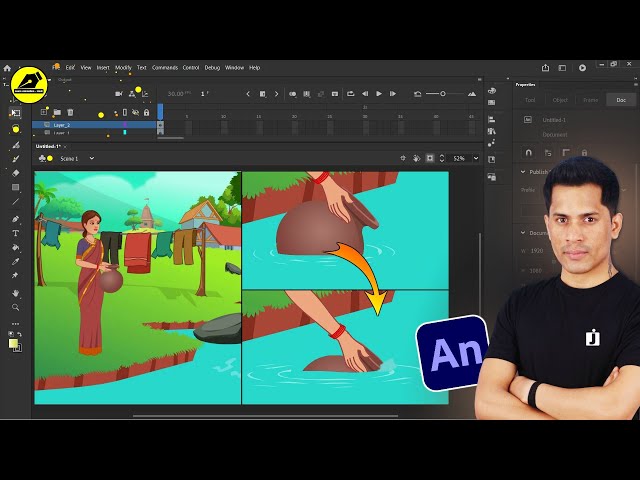Switch to the Object properties tab
The image size is (640, 480).
pos(560,100)
